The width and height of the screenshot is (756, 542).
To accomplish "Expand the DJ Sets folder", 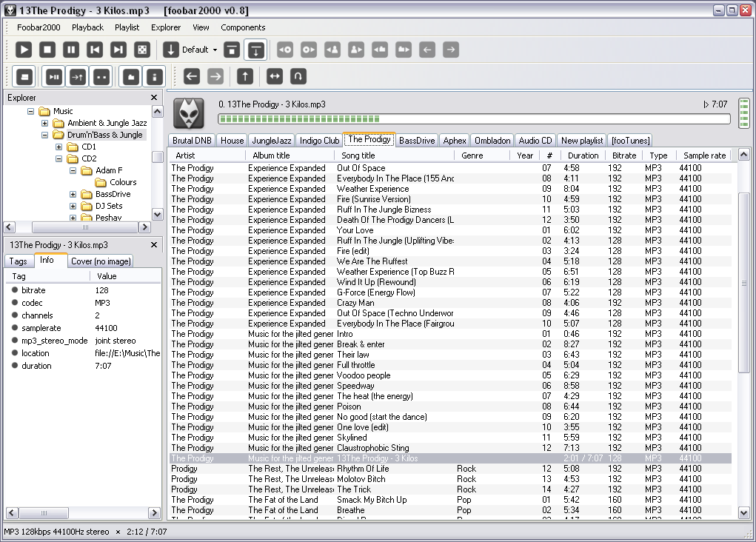I will point(73,206).
